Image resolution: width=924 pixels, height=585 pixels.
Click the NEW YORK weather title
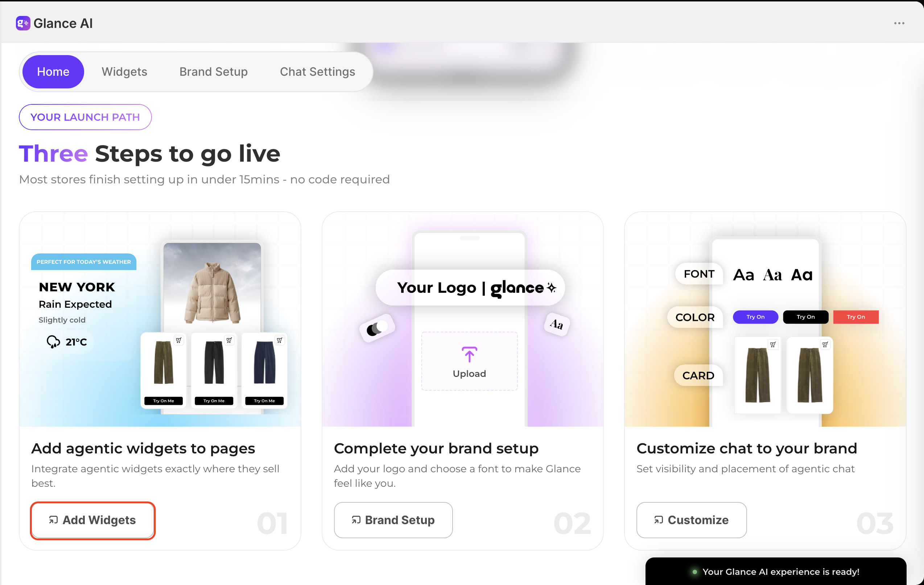(x=77, y=287)
